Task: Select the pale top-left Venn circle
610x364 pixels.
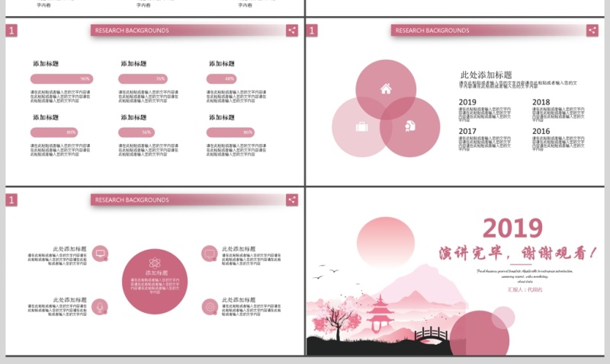Action: pos(361,127)
